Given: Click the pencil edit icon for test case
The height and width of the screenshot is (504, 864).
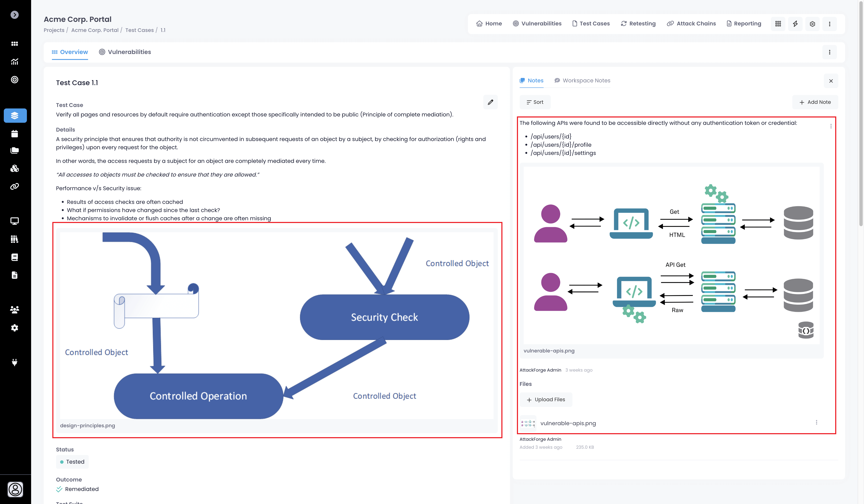Looking at the screenshot, I should 490,102.
